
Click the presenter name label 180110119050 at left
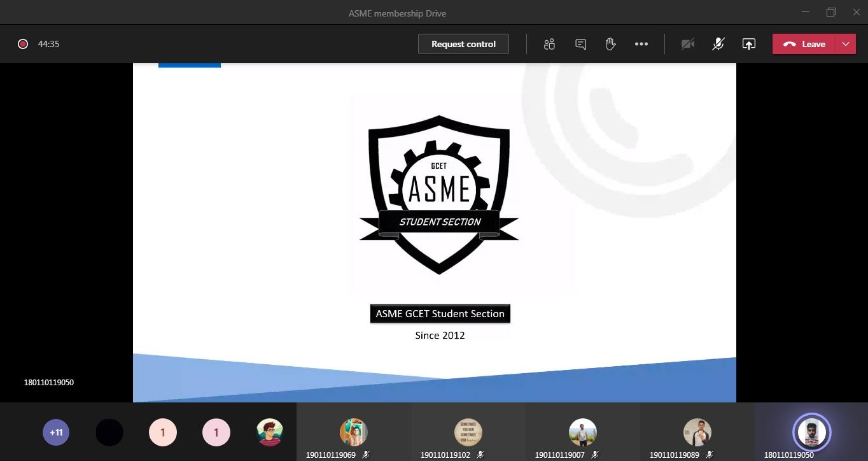pos(49,383)
